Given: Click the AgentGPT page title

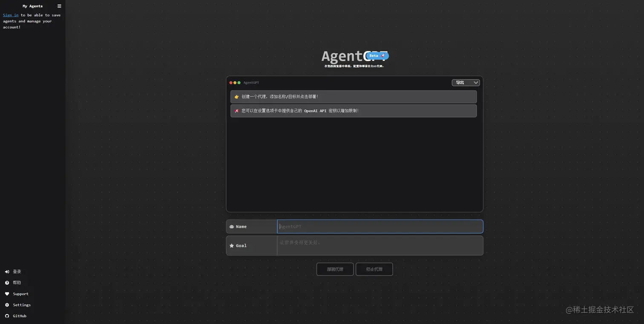Looking at the screenshot, I should click(354, 56).
